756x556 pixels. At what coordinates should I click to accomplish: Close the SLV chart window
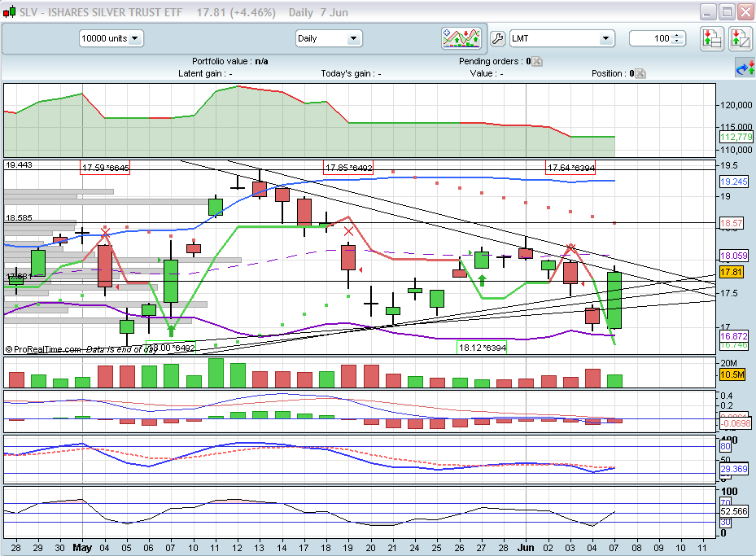746,12
